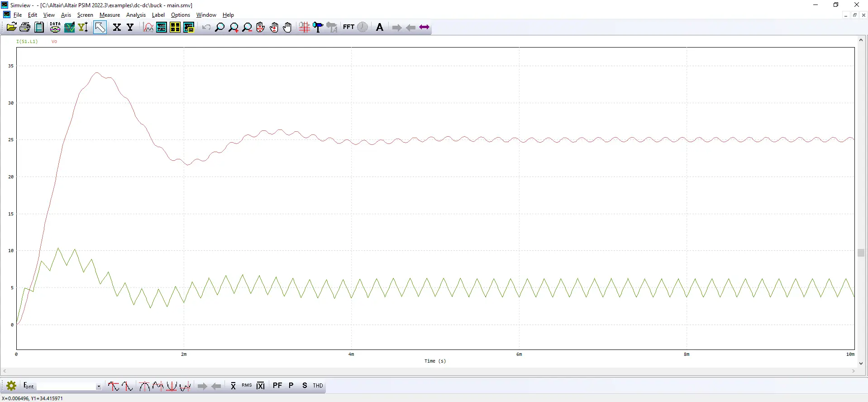868x402 pixels.
Task: Select the plain hand pan tool
Action: 287,28
